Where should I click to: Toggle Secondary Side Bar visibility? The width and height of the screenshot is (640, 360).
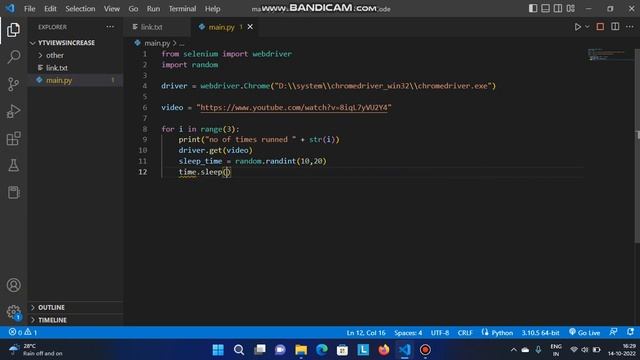pyautogui.click(x=558, y=8)
